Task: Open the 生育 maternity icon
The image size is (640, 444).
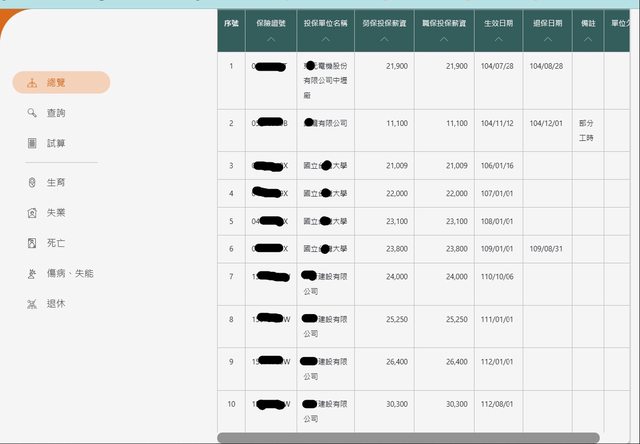Action: tap(32, 183)
